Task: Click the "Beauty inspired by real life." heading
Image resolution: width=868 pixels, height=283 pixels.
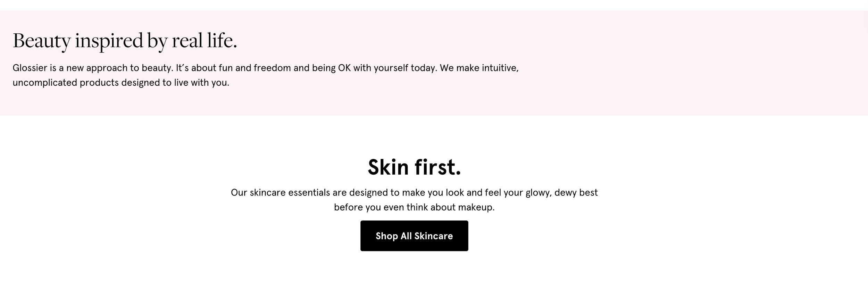Action: click(x=125, y=41)
